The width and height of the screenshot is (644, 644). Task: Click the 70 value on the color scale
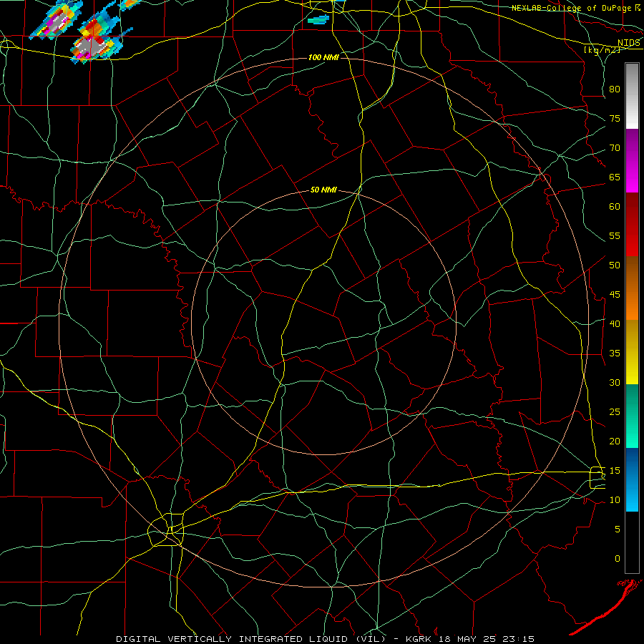point(615,148)
